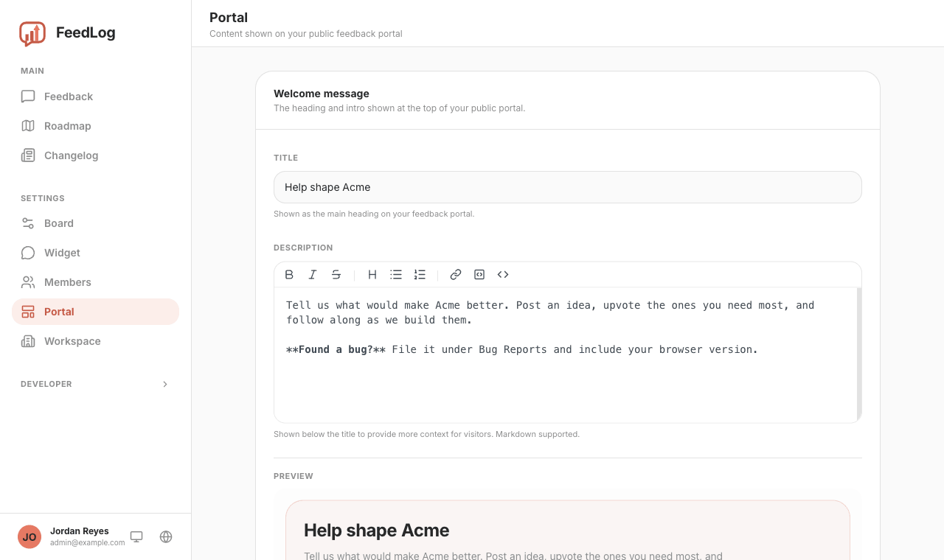Click the Jordan Reyes account name
The width and height of the screenshot is (944, 560).
80,531
